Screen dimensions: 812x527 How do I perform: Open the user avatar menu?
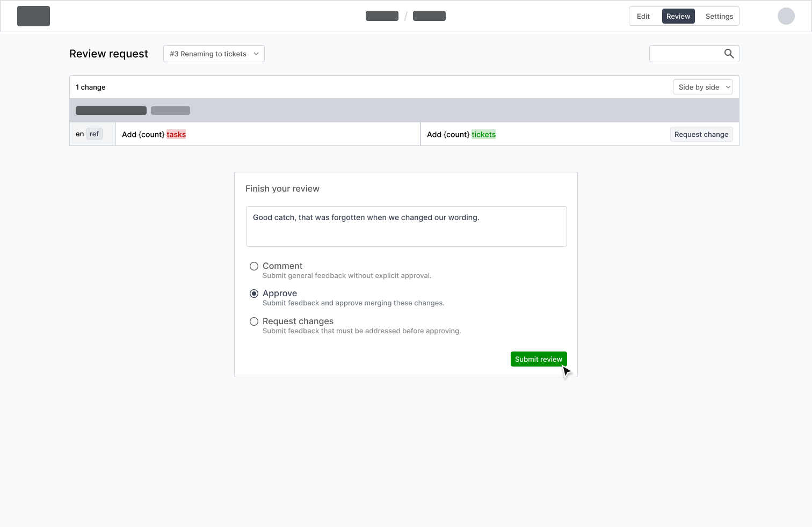786,16
